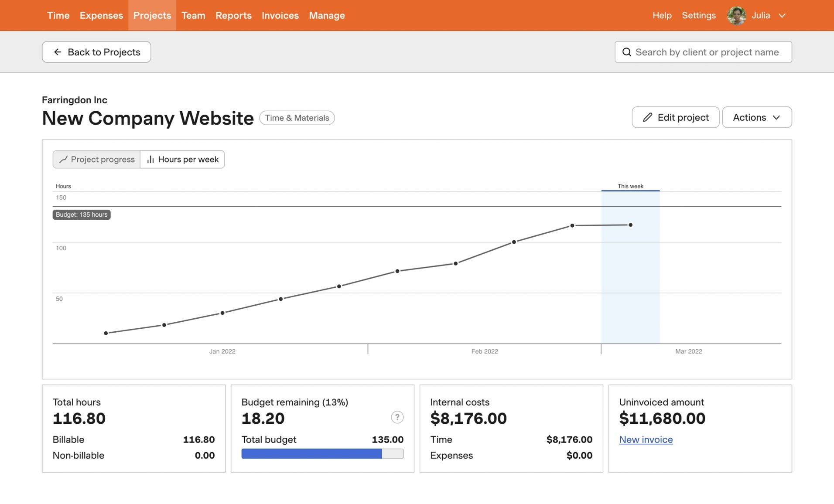Screen dimensions: 834x504
Task: Click the Non-billable 0.00 value
Action: [x=205, y=455]
